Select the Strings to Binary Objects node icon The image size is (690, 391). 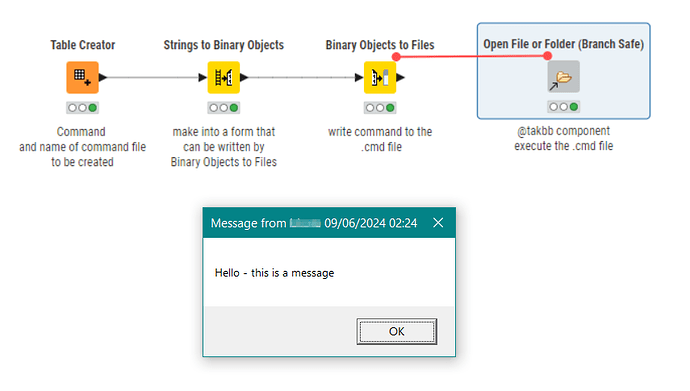[x=224, y=77]
